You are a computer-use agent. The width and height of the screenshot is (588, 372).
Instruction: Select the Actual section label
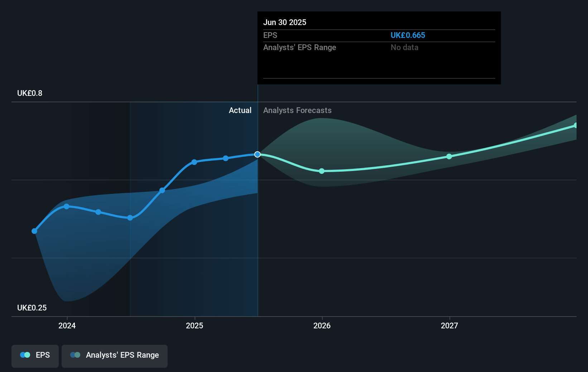point(240,110)
